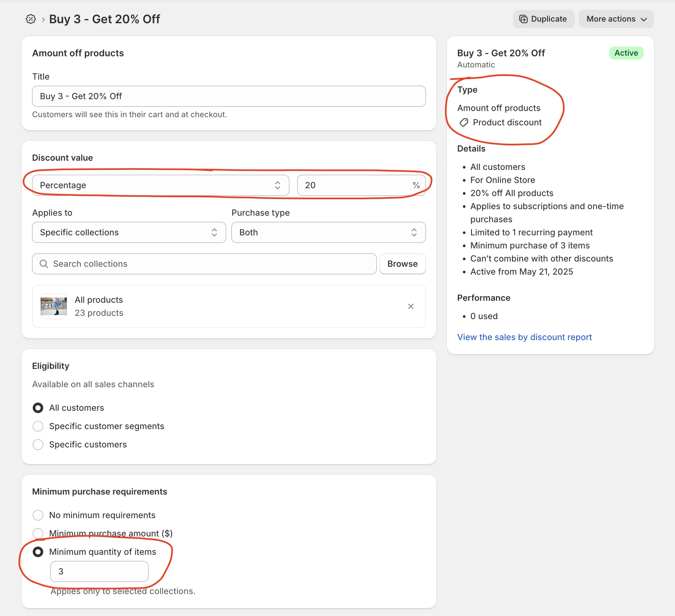Click the search magnifier icon in collections field

(x=44, y=264)
